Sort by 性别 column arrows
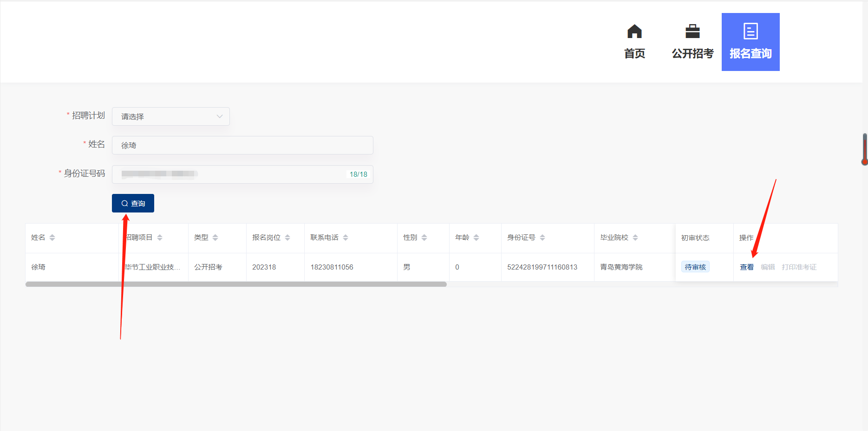 pos(424,238)
